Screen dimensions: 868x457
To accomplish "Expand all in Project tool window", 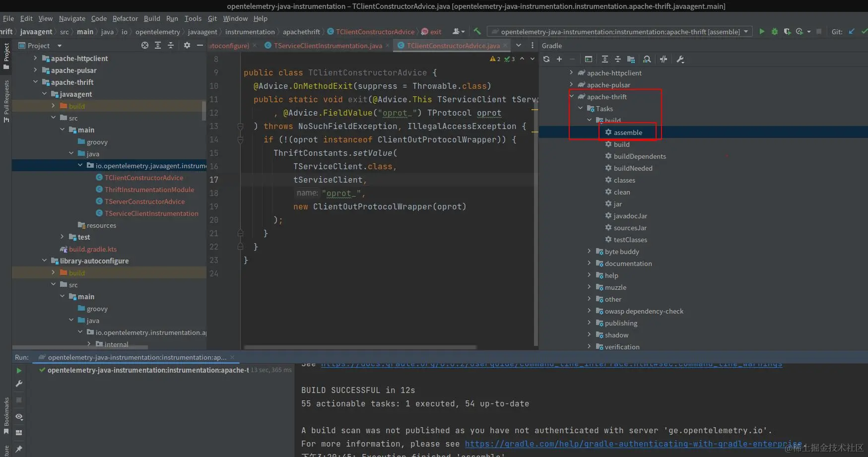I will coord(158,45).
